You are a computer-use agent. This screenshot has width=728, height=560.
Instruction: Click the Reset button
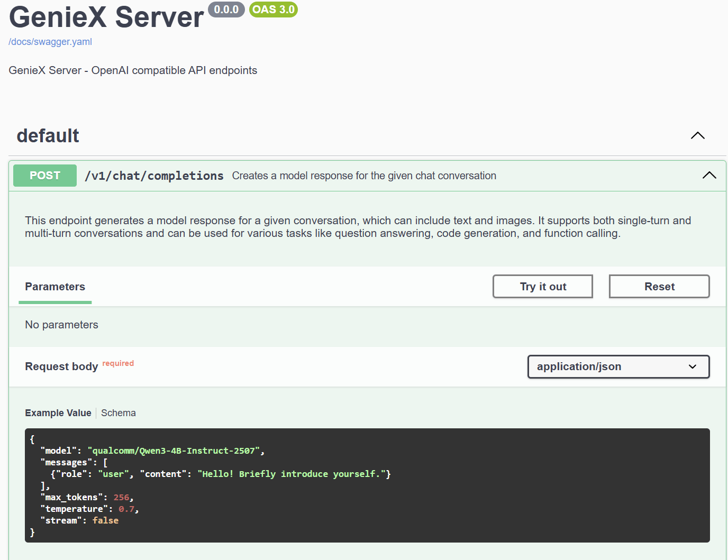[x=659, y=287]
